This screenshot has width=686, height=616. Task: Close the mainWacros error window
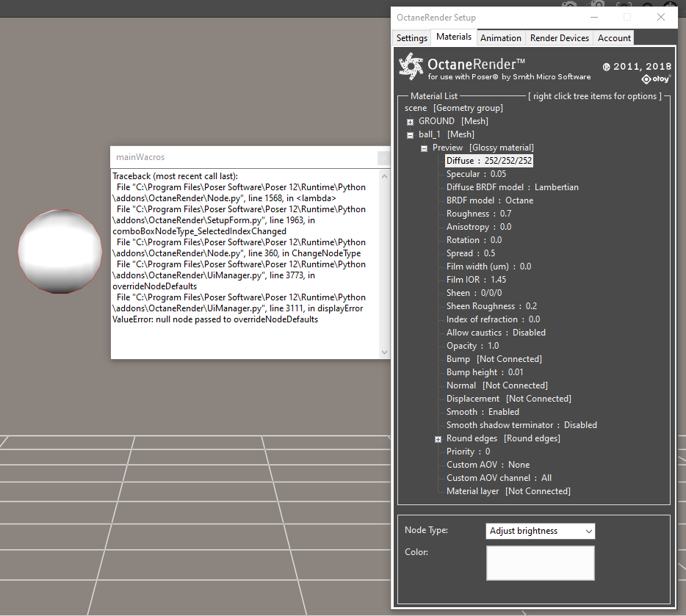coord(383,157)
